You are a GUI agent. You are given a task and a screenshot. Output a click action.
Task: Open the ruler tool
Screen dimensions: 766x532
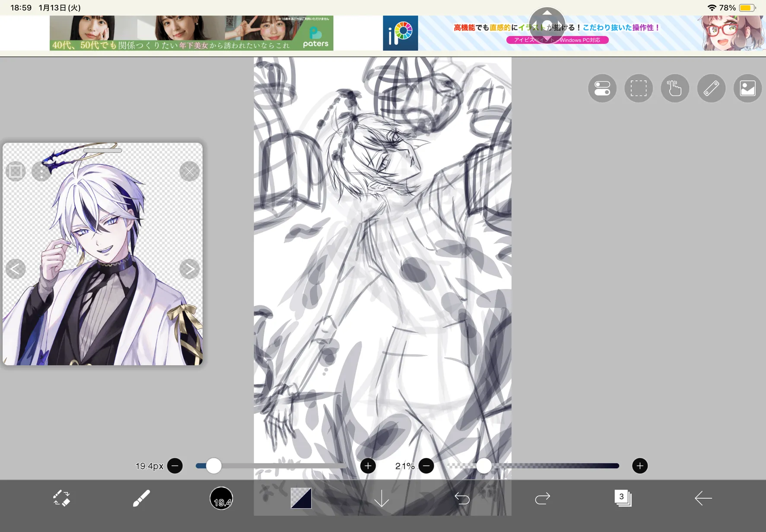711,89
